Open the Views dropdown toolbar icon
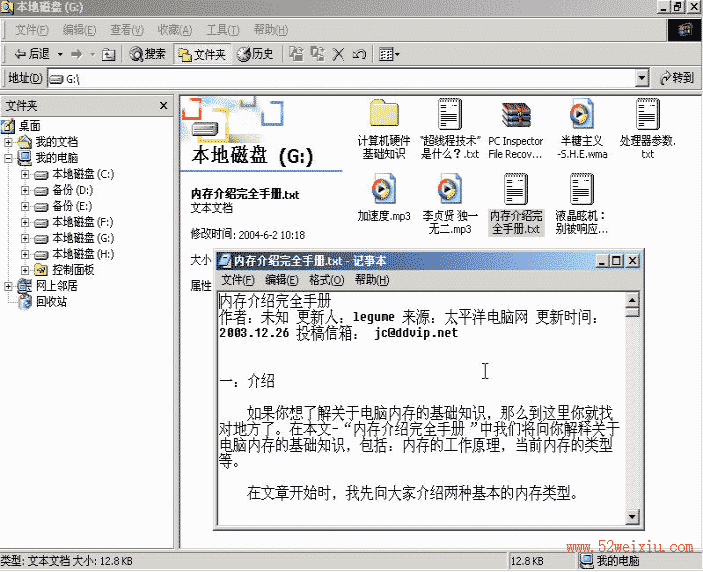Image resolution: width=703 pixels, height=572 pixels. [x=389, y=54]
